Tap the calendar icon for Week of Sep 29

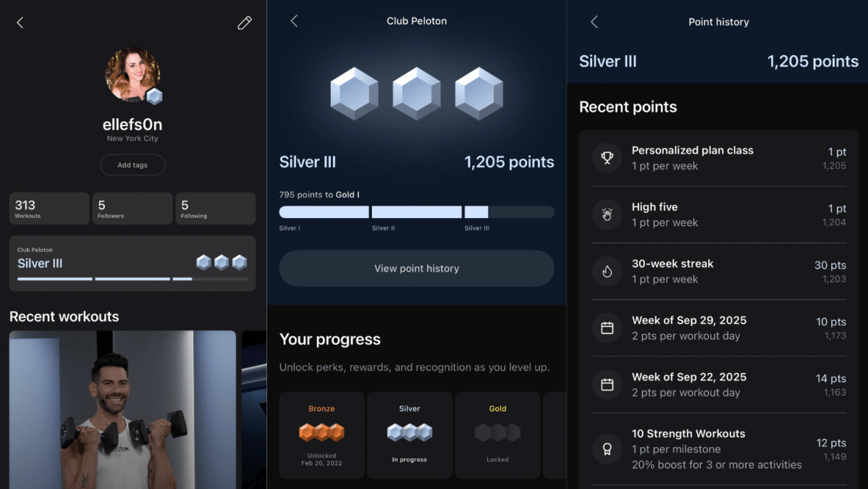607,327
